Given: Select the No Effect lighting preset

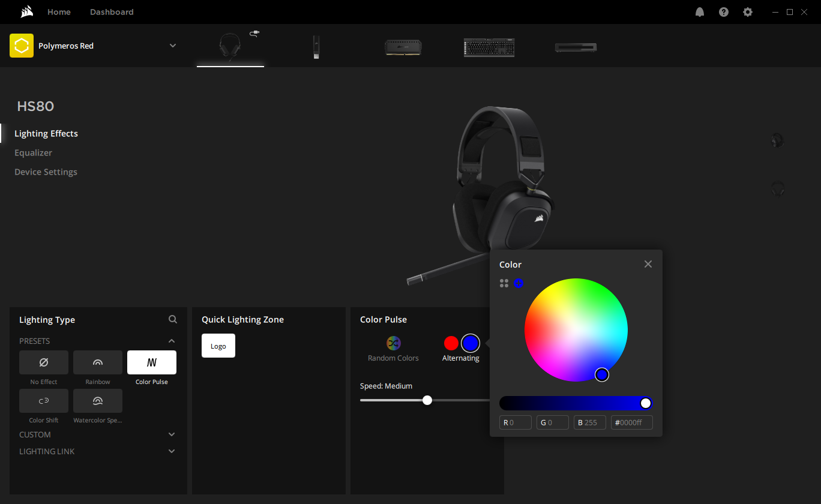Looking at the screenshot, I should point(44,362).
